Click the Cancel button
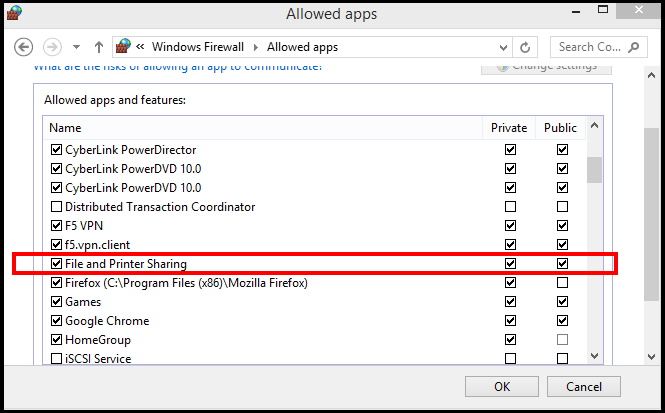Screen dimensions: 665x413 pos(584,386)
